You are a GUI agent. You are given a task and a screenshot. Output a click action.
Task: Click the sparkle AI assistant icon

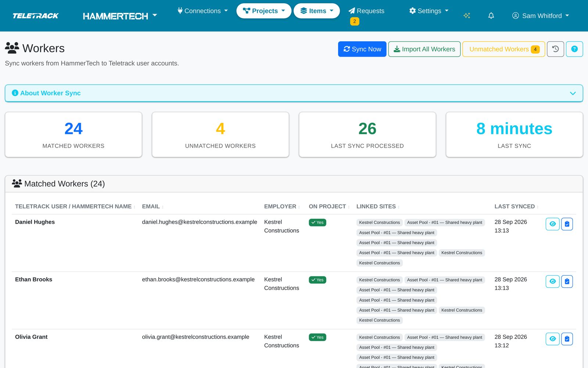click(x=467, y=16)
